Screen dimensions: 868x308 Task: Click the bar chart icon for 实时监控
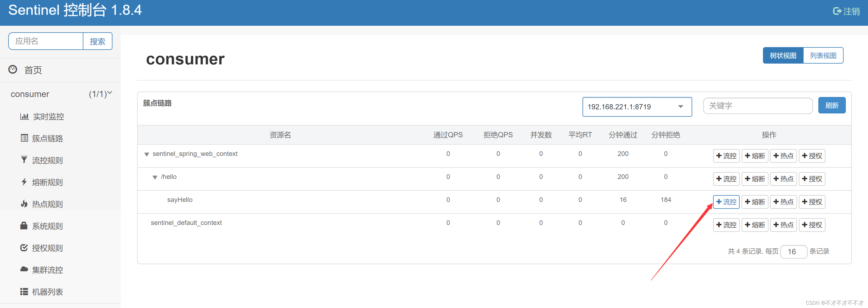[24, 116]
